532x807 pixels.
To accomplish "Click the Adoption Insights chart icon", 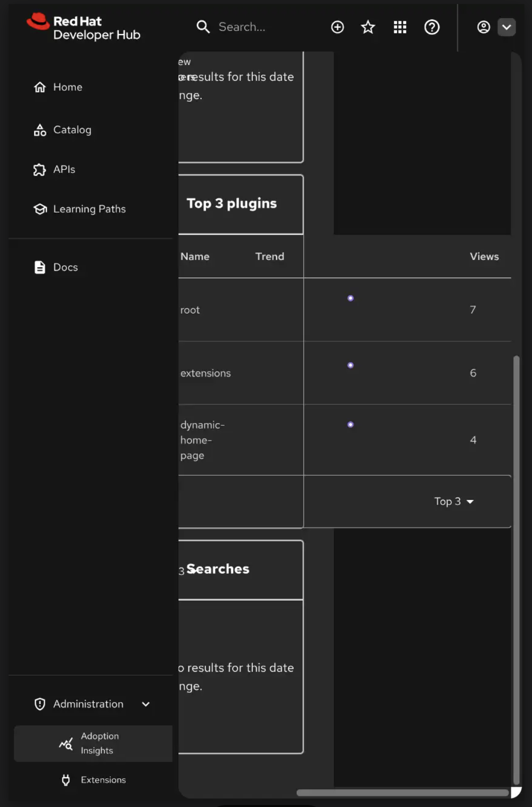I will point(66,744).
